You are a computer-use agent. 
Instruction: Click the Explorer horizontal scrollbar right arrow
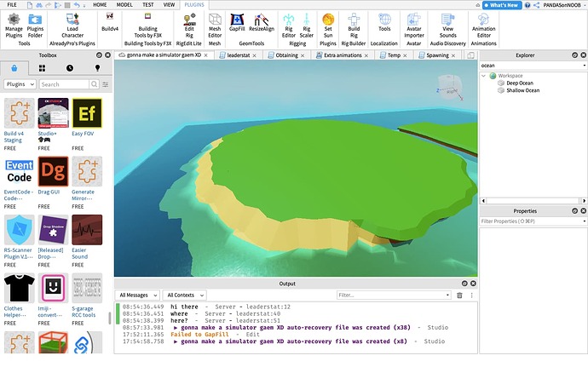(x=584, y=201)
